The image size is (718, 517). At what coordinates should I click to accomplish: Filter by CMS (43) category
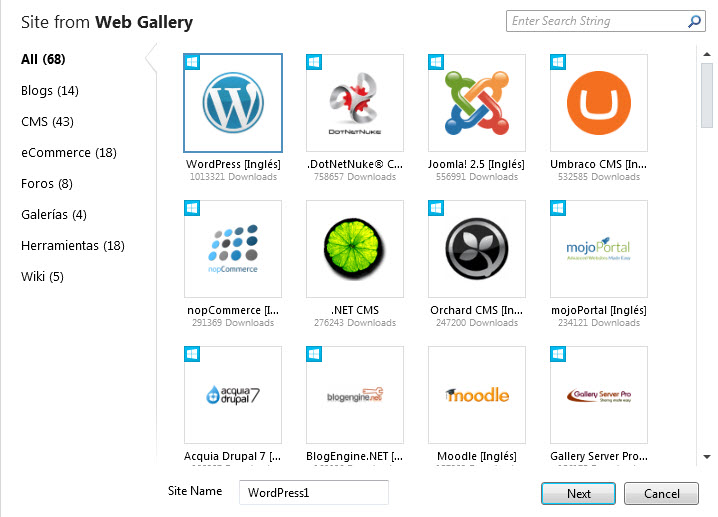47,122
